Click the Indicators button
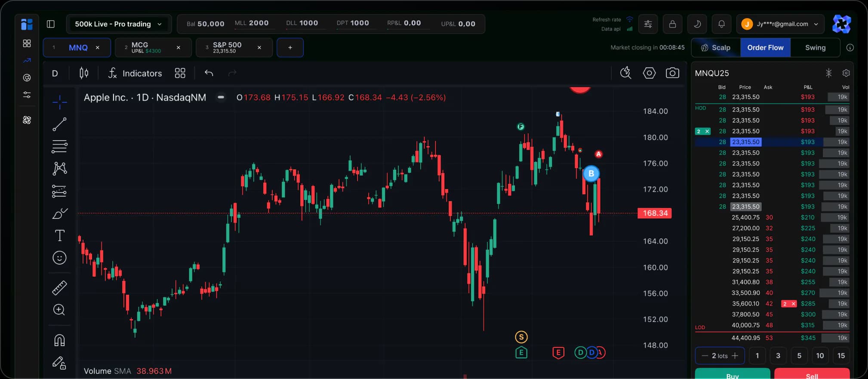868x379 pixels. pyautogui.click(x=135, y=73)
